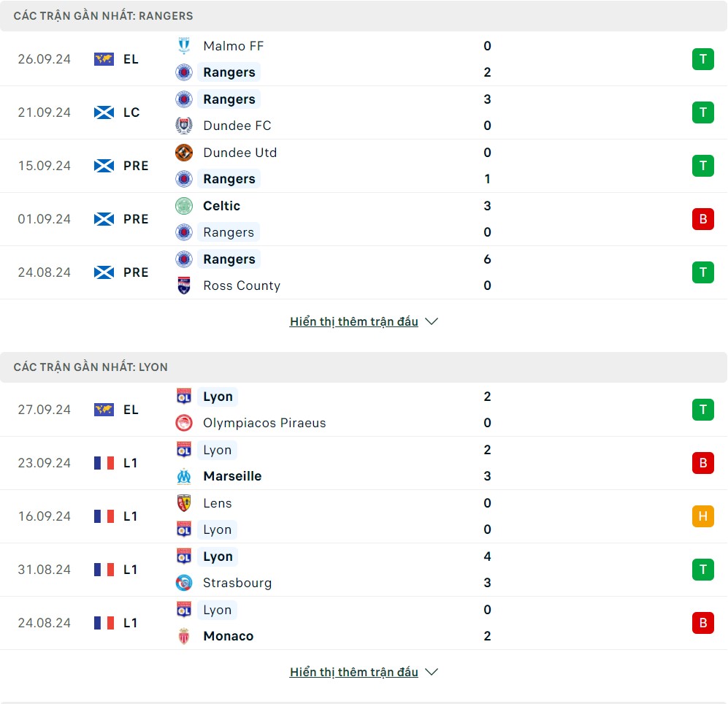Image resolution: width=728 pixels, height=704 pixels.
Task: Open the Lyon vs Marseille match row
Action: pyautogui.click(x=364, y=463)
